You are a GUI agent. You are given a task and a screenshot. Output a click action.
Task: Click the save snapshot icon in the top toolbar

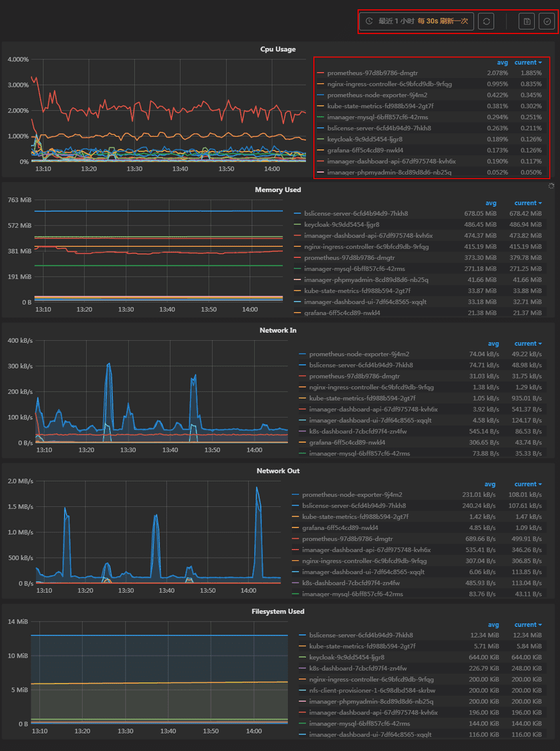point(526,21)
